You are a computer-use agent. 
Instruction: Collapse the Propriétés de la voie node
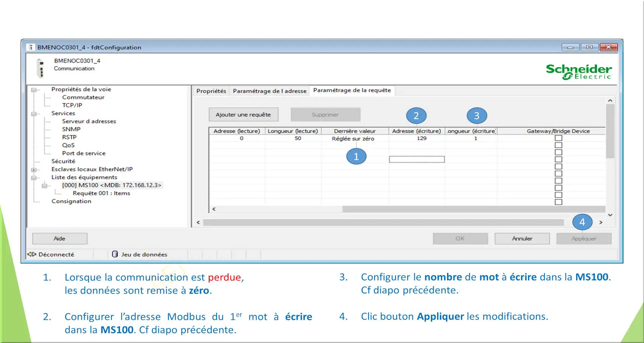[34, 90]
